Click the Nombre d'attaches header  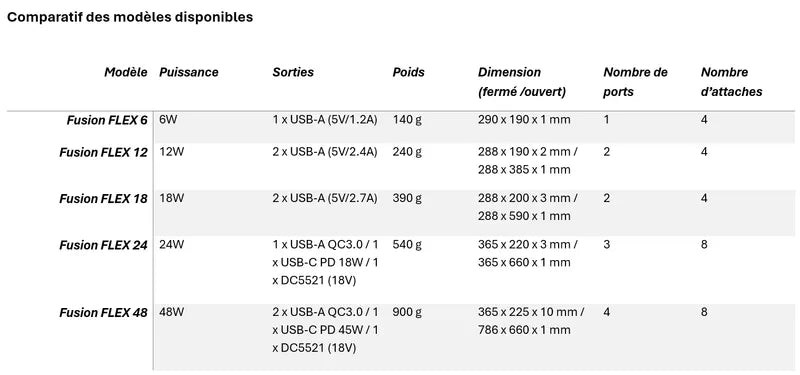point(732,82)
